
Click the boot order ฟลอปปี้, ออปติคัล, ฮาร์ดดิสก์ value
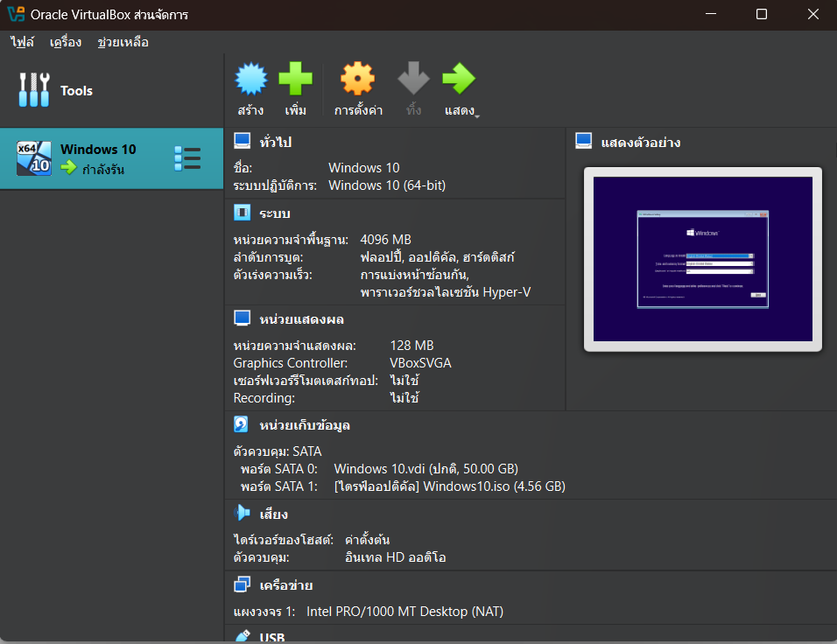(x=437, y=257)
